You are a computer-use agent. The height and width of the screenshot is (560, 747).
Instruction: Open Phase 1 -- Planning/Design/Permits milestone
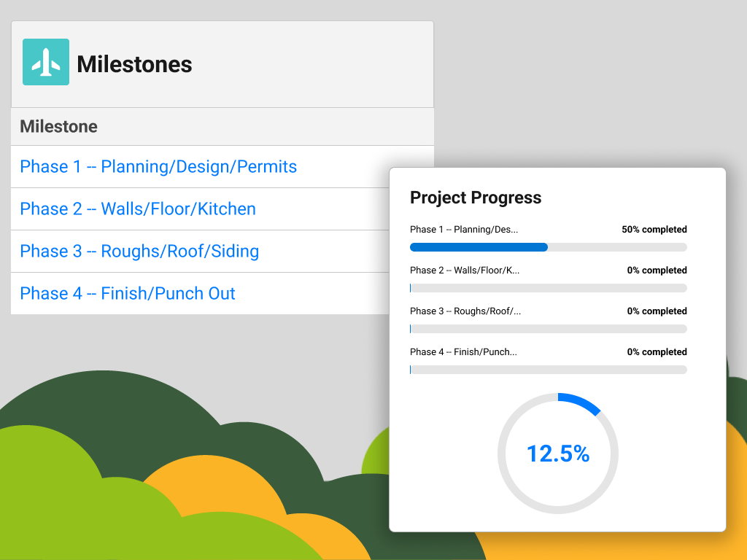point(158,166)
